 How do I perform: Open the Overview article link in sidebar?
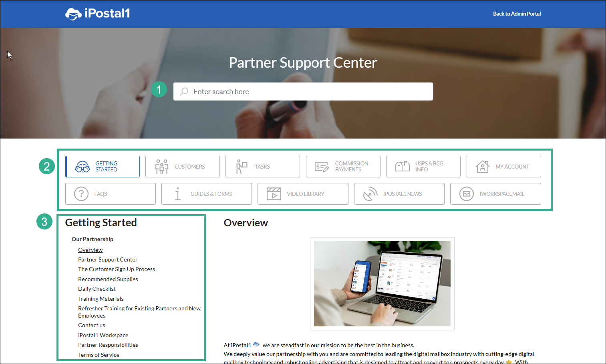91,250
